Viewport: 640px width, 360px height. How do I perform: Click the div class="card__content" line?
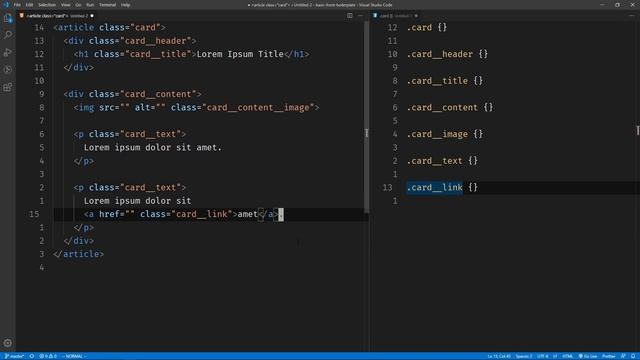click(x=132, y=94)
